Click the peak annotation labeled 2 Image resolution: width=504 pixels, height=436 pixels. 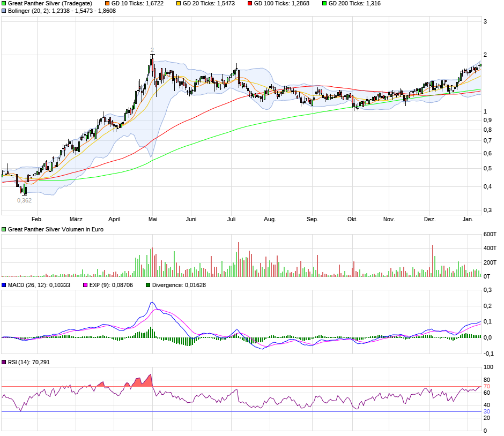point(152,49)
